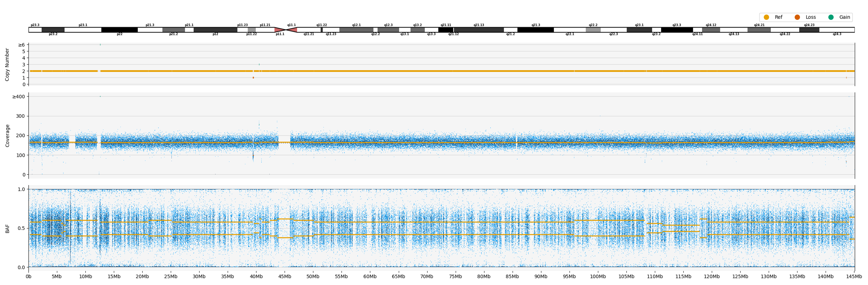Viewport: 868px width, 285px height.
Task: Click the green Gain legend marker
Action: coord(831,17)
